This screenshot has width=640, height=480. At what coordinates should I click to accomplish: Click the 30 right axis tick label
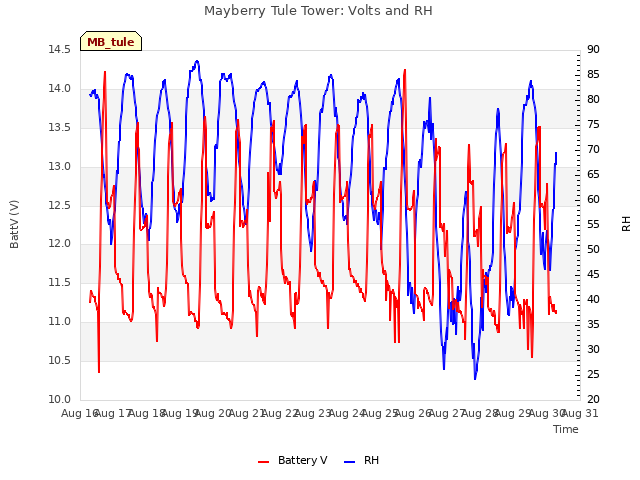pos(593,349)
